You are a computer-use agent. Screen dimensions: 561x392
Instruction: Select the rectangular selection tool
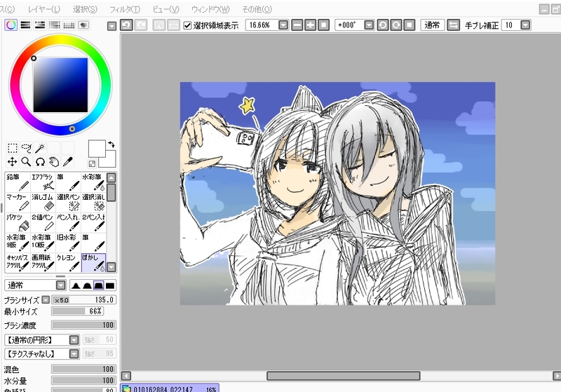pyautogui.click(x=12, y=148)
